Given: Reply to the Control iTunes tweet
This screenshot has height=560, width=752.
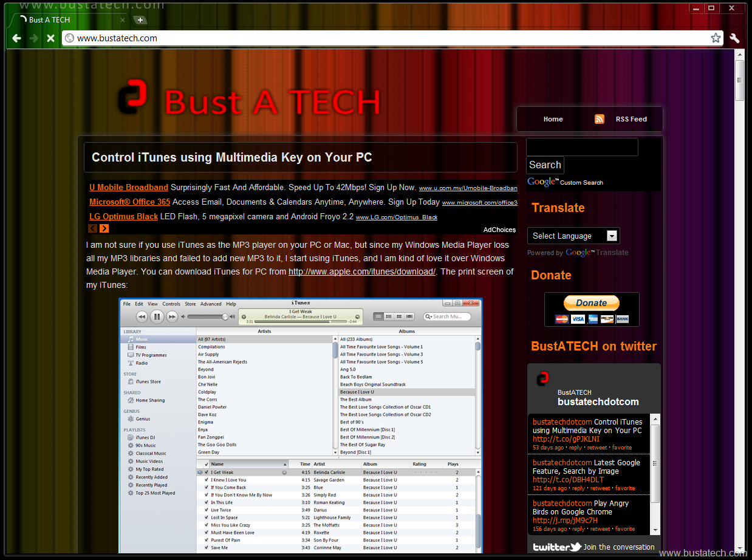Looking at the screenshot, I should [576, 448].
